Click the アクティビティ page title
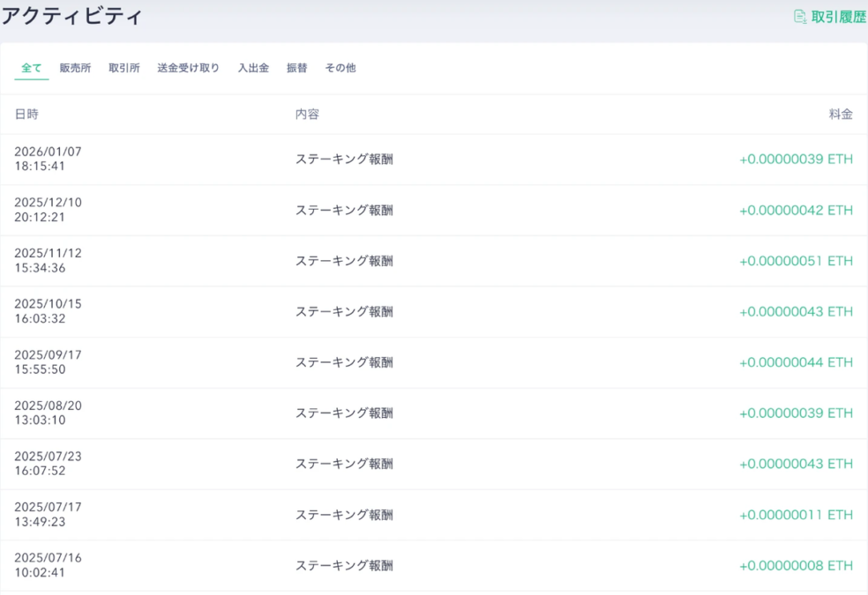 [72, 16]
